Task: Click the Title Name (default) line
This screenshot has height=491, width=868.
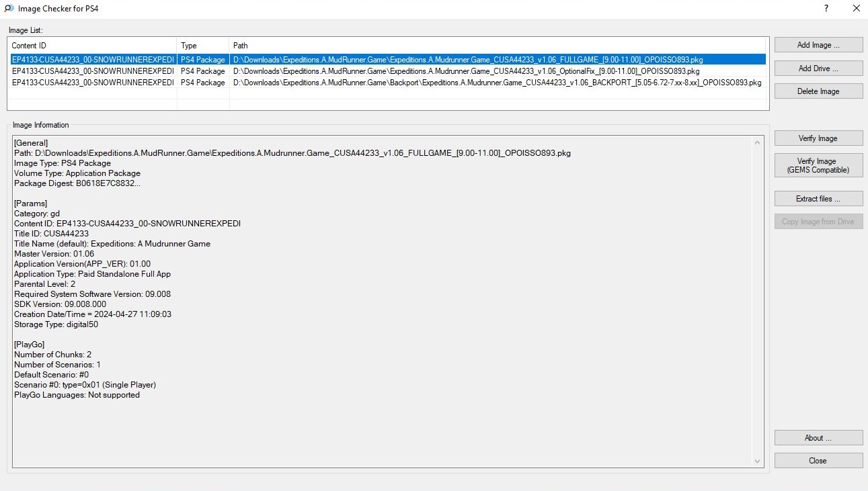Action: coord(112,244)
